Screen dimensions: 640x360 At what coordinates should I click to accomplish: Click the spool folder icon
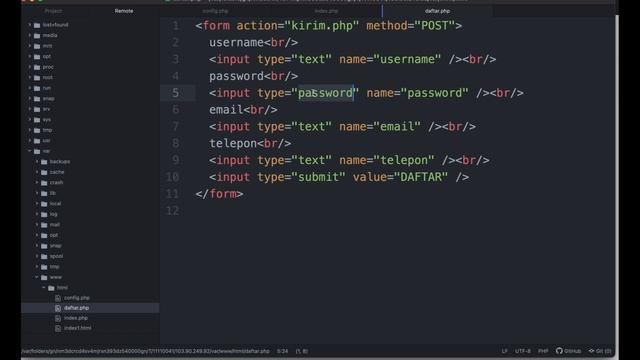tap(44, 257)
